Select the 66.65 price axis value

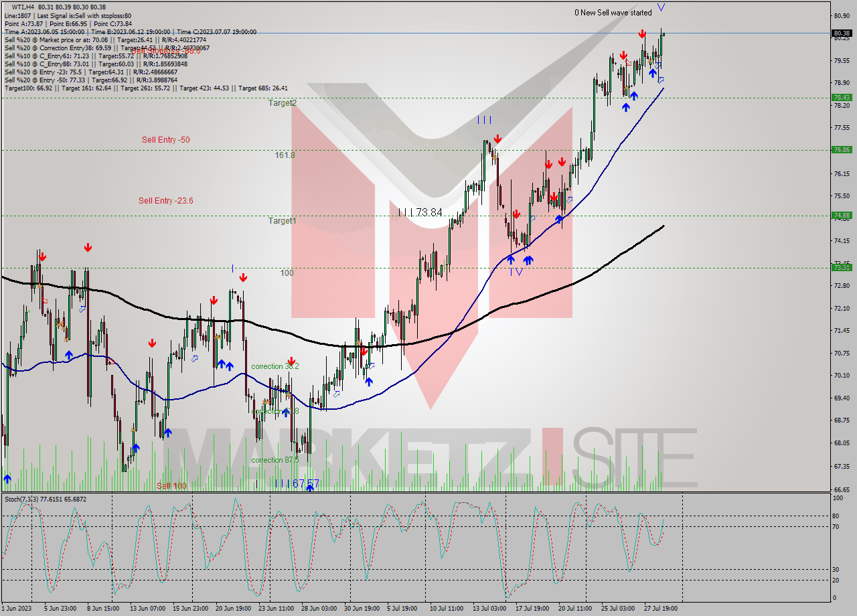pos(842,489)
